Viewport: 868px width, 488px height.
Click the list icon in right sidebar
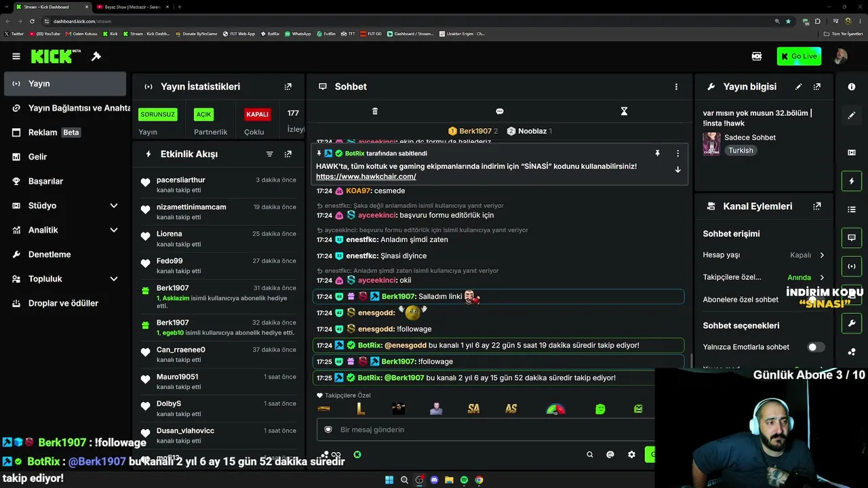(852, 210)
